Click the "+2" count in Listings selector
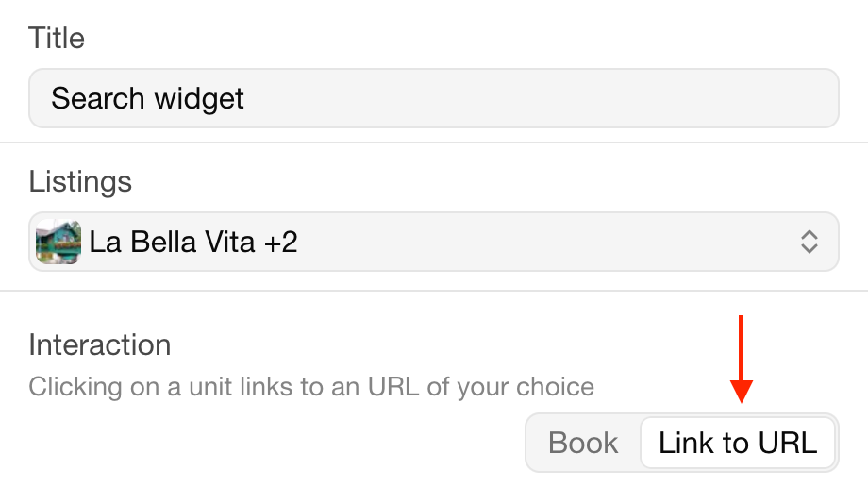The image size is (868, 487). click(x=280, y=243)
